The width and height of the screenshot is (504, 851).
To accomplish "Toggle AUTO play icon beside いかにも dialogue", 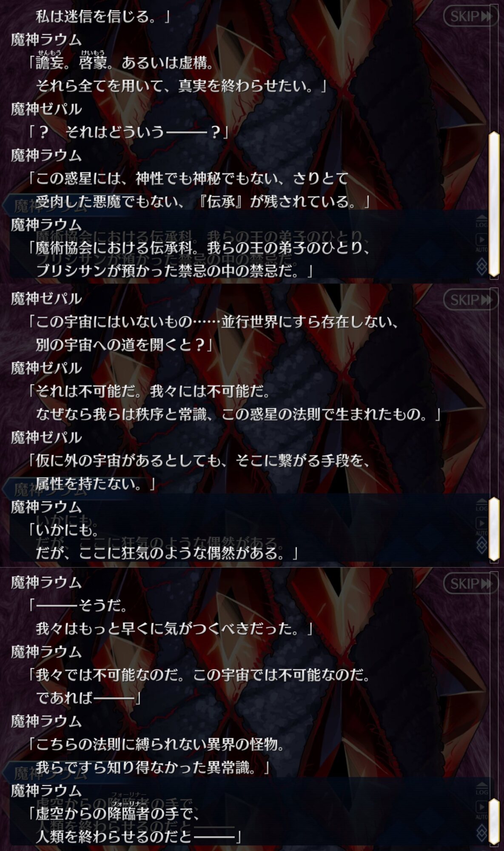I will 481,526.
